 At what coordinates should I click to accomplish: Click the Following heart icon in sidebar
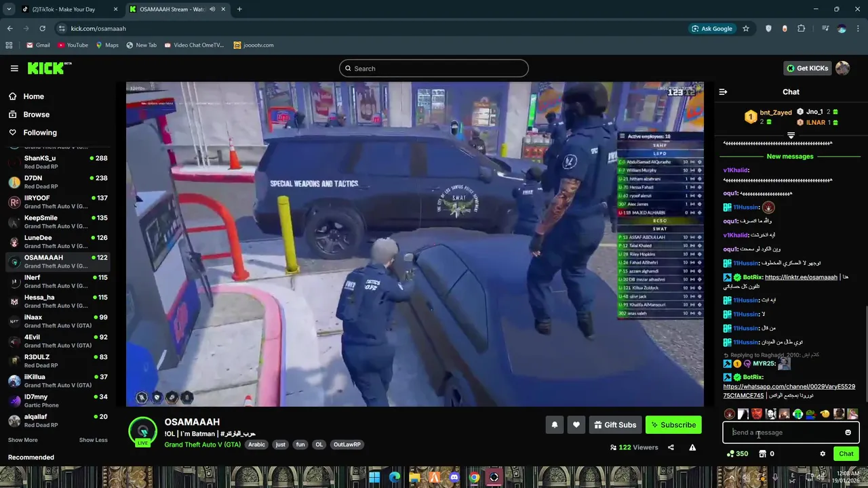(x=13, y=133)
